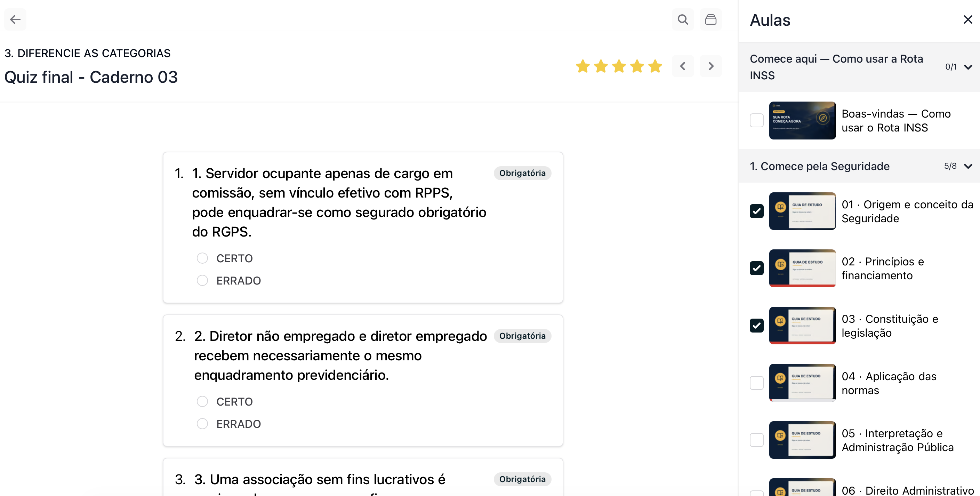Viewport: 980px width, 496px height.
Task: Open Boas-vindas video thumbnail
Action: (802, 121)
